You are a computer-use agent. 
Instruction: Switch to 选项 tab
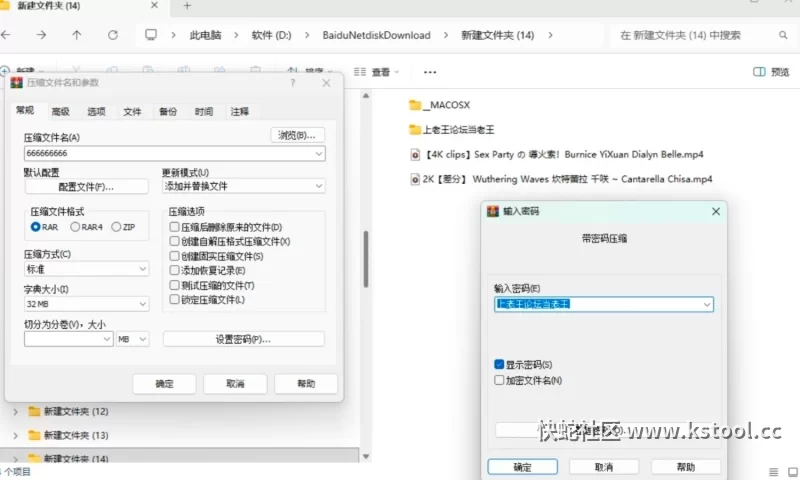point(96,112)
